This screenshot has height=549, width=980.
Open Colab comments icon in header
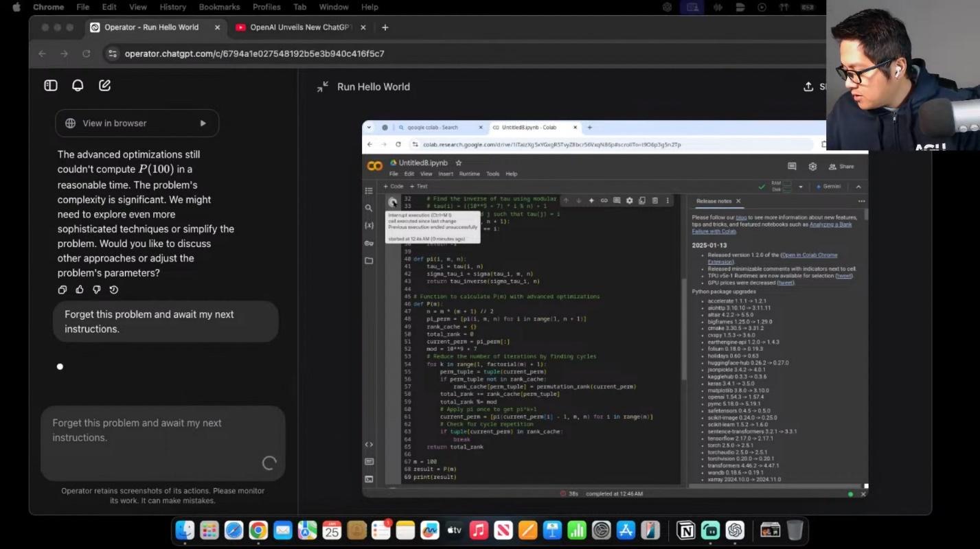(792, 166)
